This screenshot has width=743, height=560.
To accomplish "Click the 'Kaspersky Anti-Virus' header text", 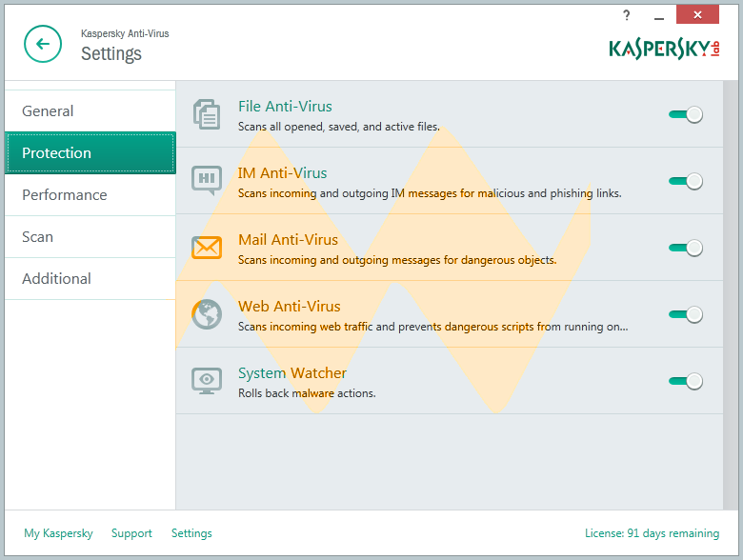I will [x=125, y=33].
